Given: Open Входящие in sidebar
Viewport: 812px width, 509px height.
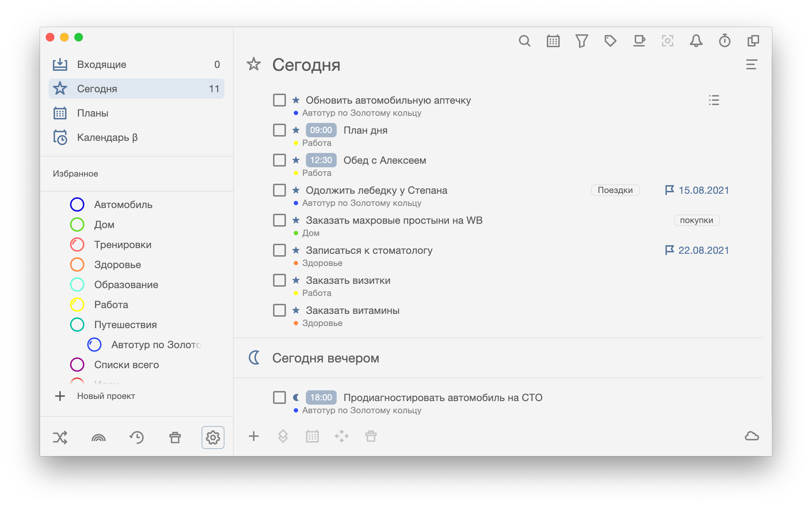Looking at the screenshot, I should coord(137,64).
